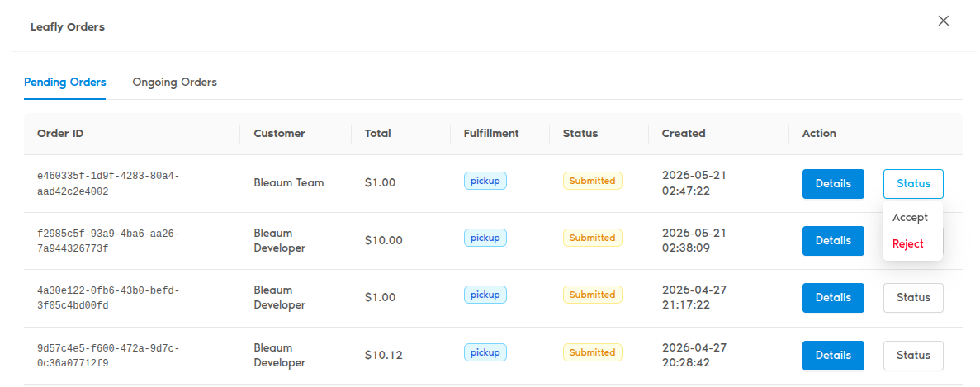Select order ID 4a30e122-0fb6-43b0-befd-3f05c4bd00fd
This screenshot has width=980, height=387.
(x=108, y=299)
